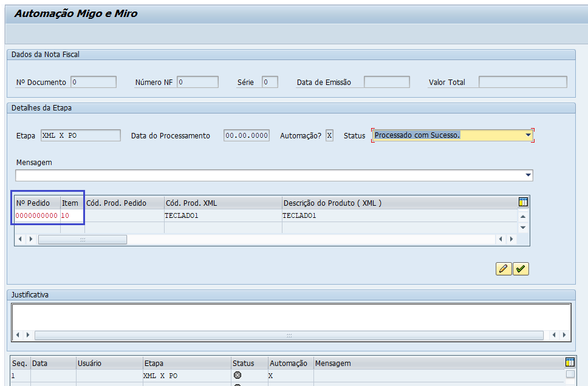
Task: Open table settings icon in history table
Action: (x=570, y=362)
